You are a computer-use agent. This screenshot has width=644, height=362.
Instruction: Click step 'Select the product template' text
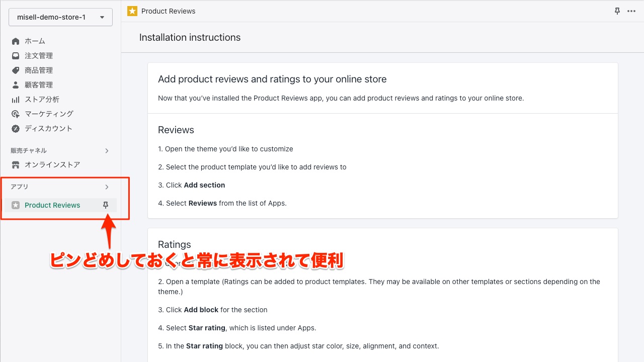[x=252, y=167]
